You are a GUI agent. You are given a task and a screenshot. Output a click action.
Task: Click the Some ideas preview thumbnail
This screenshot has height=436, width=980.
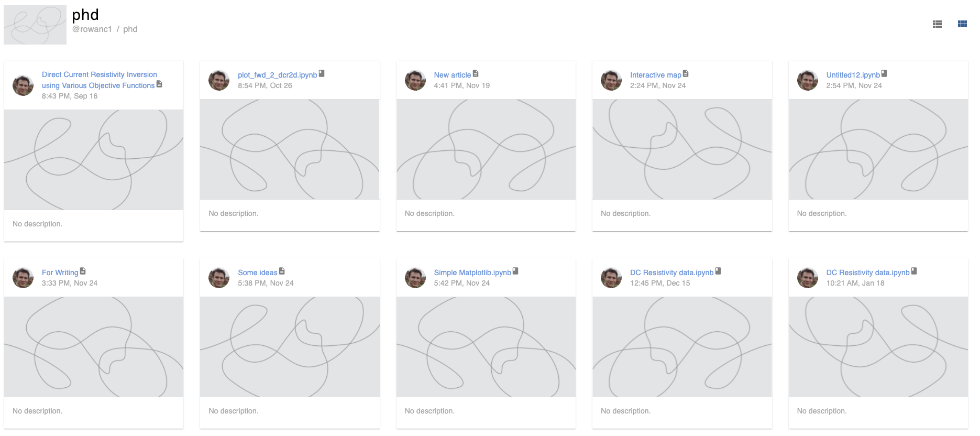tap(290, 347)
